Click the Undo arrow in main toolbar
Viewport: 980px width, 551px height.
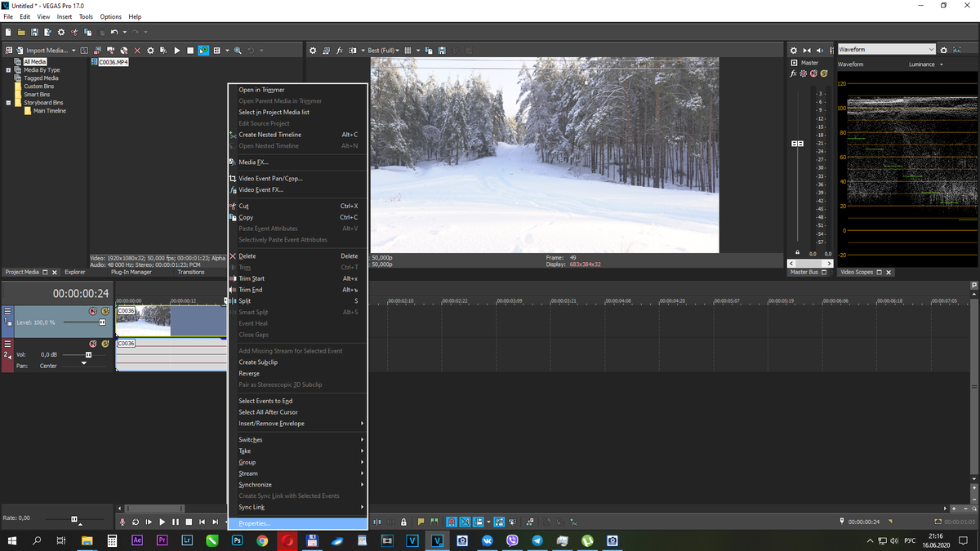click(114, 32)
